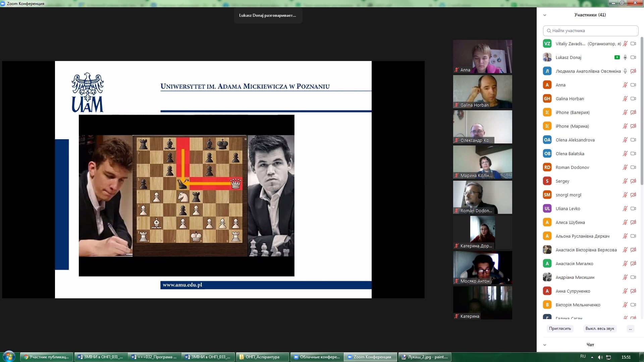
Task: Toggle Uliana Levko's muted microphone
Action: 625,208
